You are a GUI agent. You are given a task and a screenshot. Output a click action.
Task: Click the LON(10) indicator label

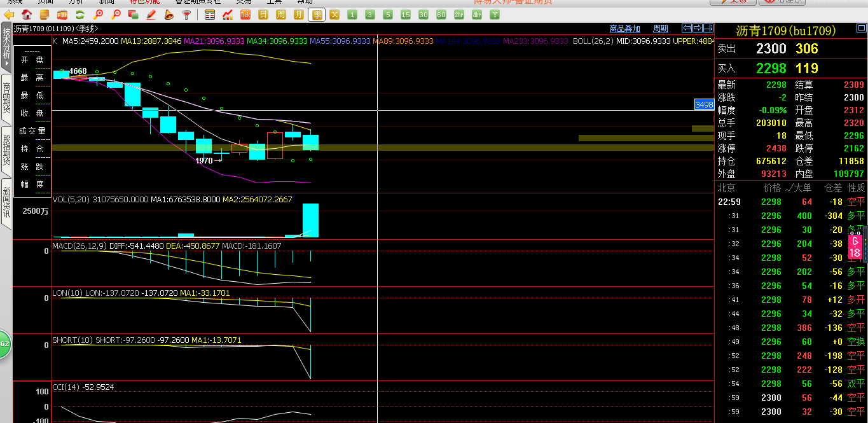[67, 293]
